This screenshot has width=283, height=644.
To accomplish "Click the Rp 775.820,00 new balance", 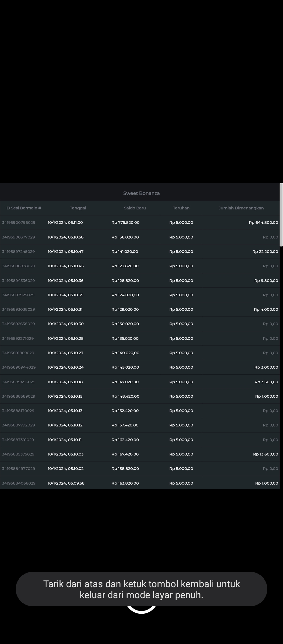I will click(126, 223).
